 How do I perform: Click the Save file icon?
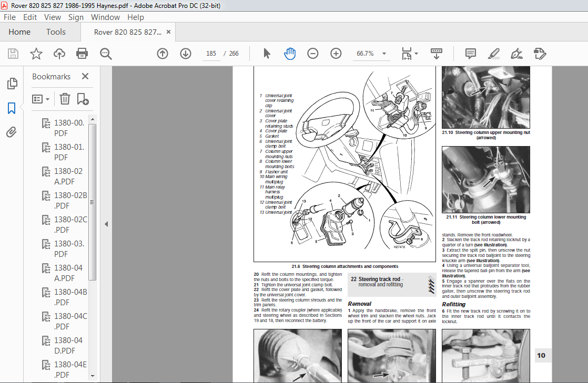13,54
